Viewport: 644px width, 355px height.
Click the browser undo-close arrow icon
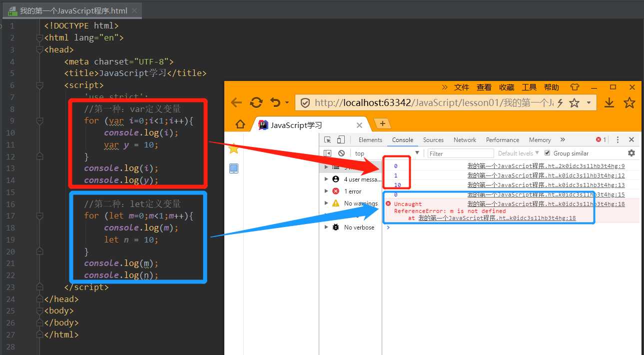(x=276, y=102)
